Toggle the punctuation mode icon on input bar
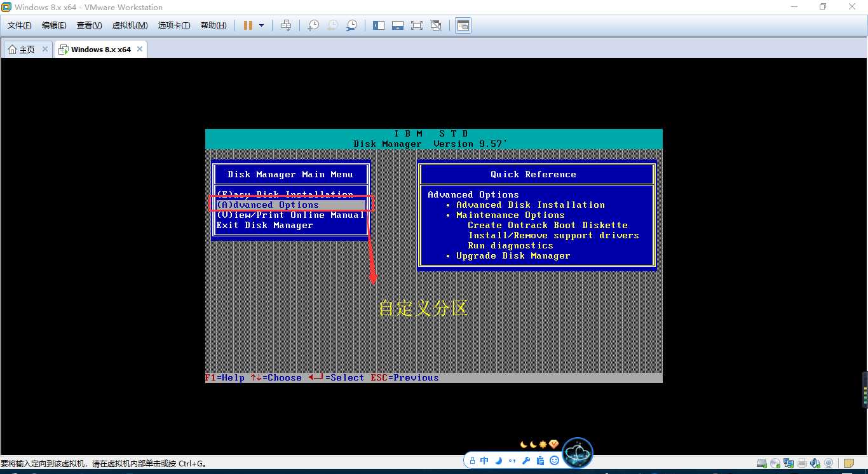Image resolution: width=868 pixels, height=474 pixels. point(512,460)
